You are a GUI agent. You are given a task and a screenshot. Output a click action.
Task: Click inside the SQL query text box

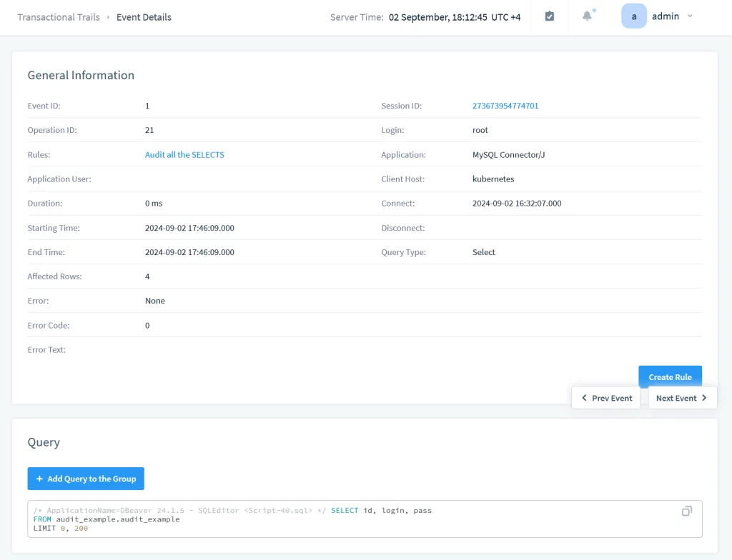[365, 519]
